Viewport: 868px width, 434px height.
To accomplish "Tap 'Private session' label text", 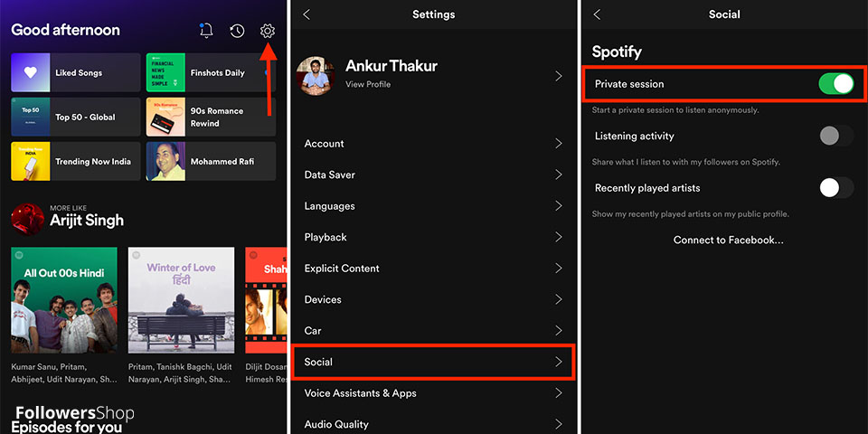I will (629, 84).
